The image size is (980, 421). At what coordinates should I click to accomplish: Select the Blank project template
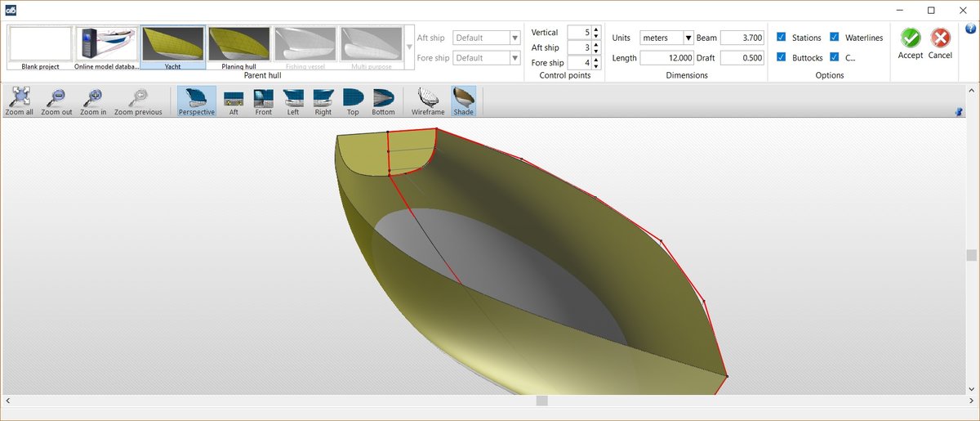point(41,47)
